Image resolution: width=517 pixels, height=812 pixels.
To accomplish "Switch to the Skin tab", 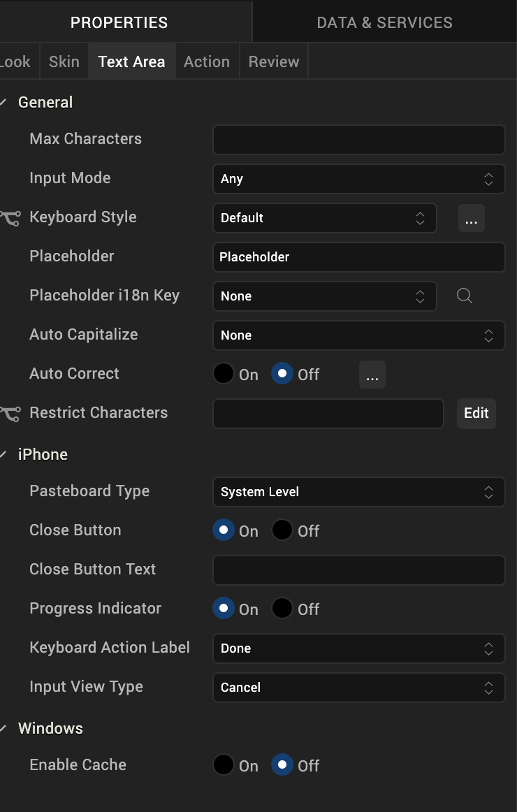I will (64, 61).
